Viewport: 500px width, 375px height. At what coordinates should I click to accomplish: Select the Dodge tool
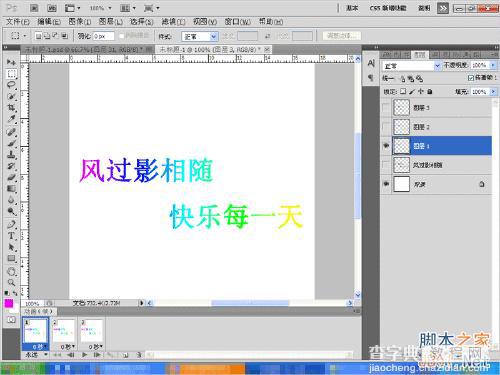click(11, 211)
